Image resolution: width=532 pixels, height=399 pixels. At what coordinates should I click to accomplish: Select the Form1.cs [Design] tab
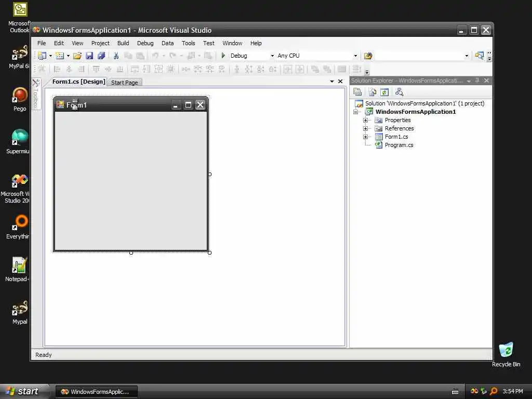[79, 82]
